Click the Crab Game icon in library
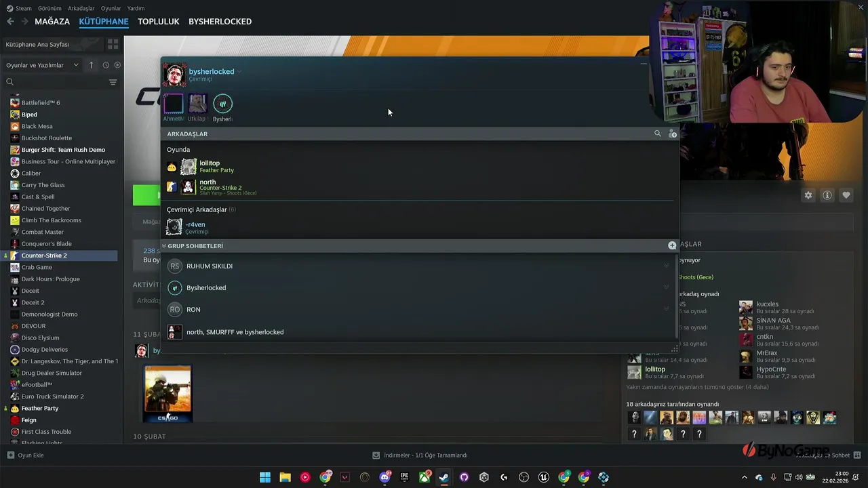868x488 pixels. (x=15, y=267)
